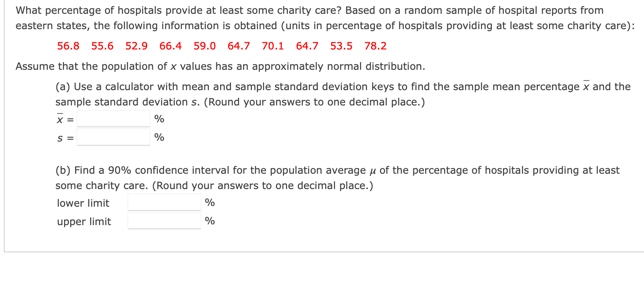Select the data value 66.4
This screenshot has width=644, height=283.
[171, 46]
